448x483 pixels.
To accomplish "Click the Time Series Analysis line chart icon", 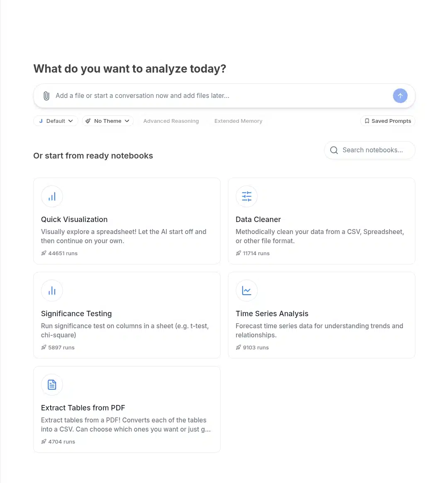I will coord(247,291).
